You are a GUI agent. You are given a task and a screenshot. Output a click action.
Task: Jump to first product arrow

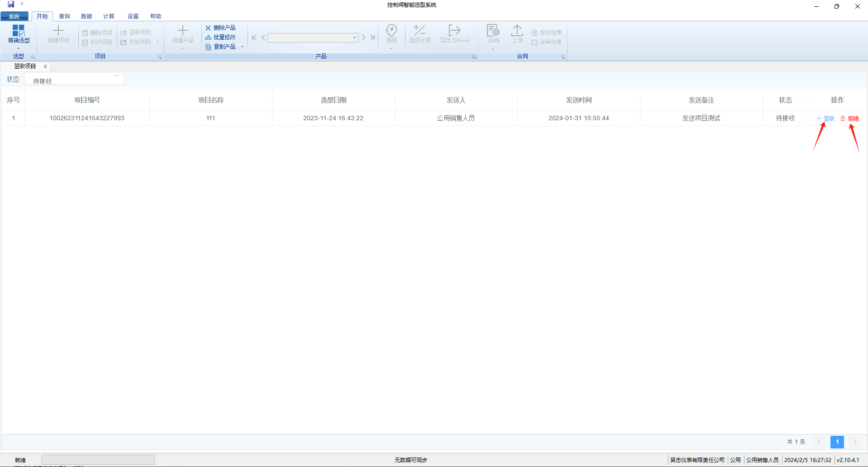point(254,38)
